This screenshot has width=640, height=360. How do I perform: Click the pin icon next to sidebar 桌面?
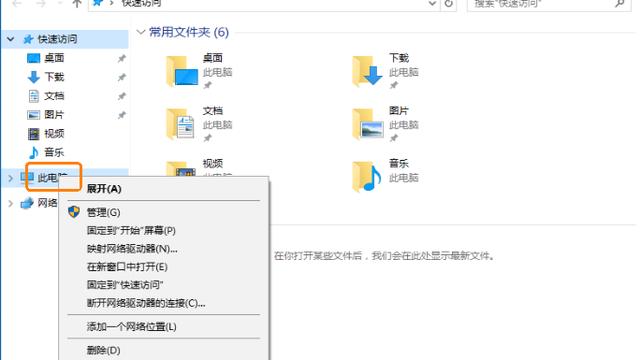tap(122, 58)
